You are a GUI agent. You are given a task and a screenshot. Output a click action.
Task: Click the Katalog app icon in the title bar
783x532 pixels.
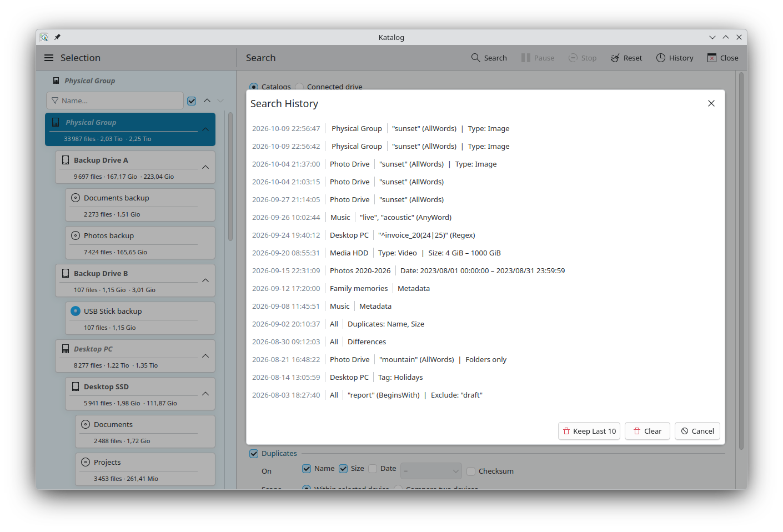[x=44, y=37]
